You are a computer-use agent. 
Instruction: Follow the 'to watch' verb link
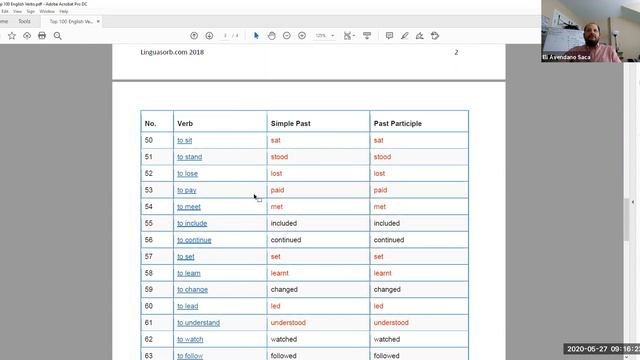(190, 340)
